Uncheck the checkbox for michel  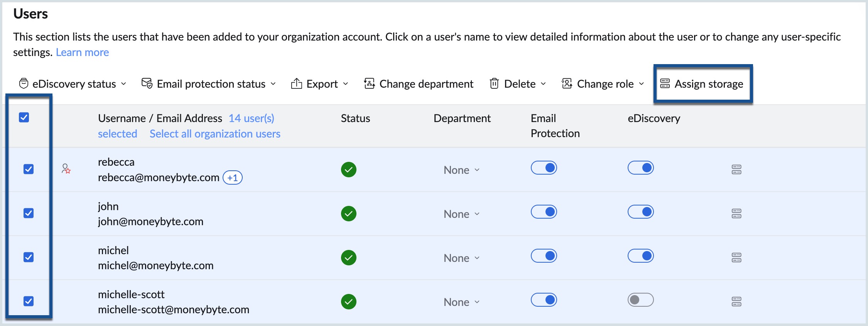point(29,257)
